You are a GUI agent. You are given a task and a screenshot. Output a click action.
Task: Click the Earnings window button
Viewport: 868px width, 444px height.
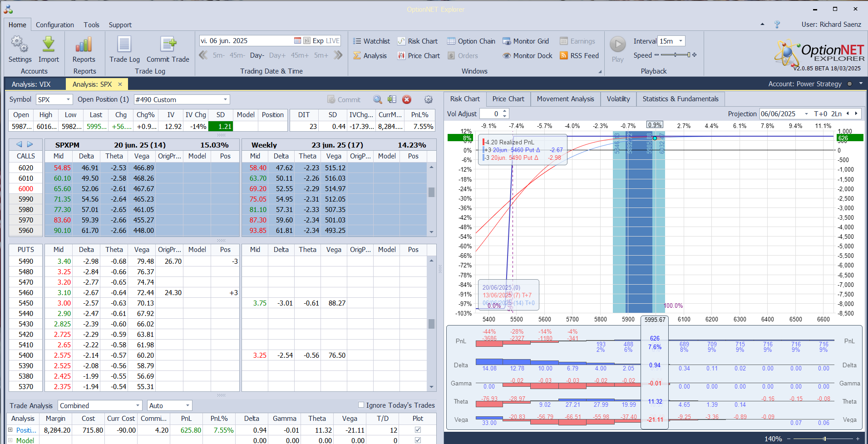pos(577,41)
